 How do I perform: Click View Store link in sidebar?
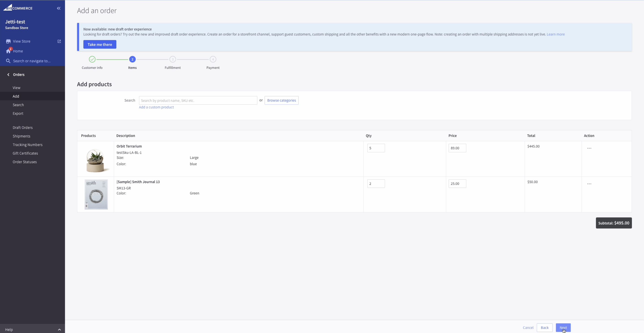tap(21, 41)
